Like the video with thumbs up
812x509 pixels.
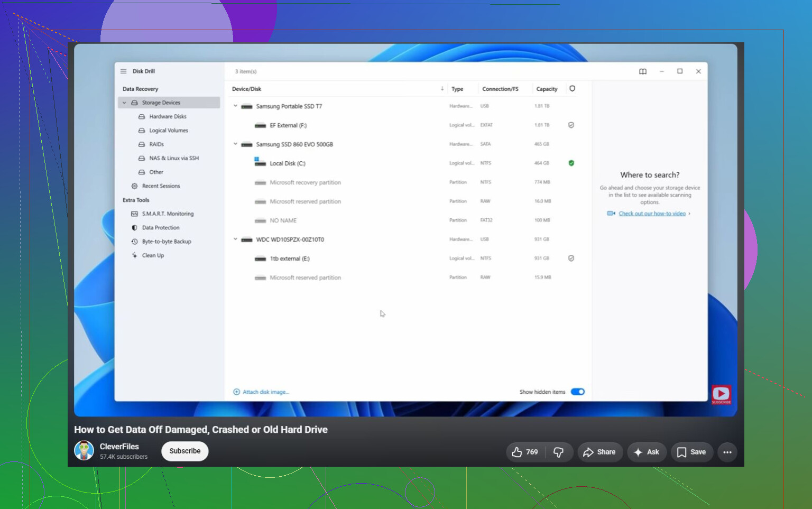[x=525, y=452]
